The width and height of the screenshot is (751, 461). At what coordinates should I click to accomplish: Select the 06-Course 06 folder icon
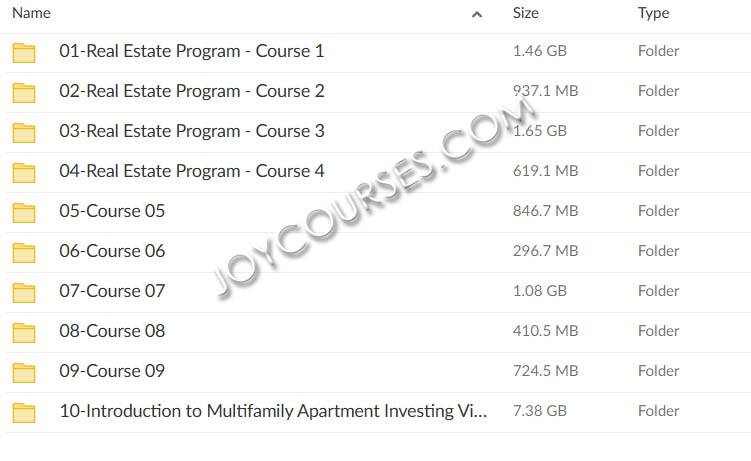click(24, 253)
